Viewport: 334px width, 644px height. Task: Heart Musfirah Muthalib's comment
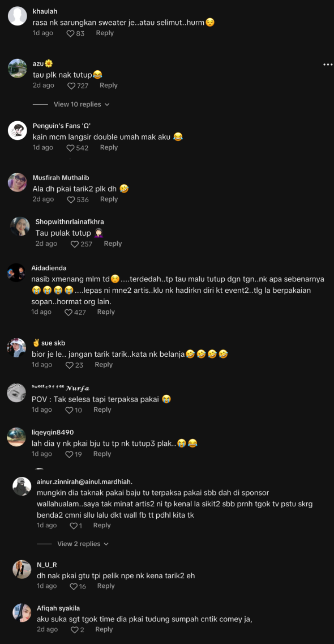71,199
